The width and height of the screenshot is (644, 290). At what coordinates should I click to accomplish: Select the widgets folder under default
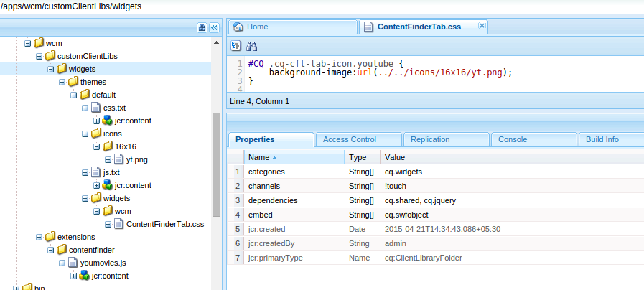116,198
